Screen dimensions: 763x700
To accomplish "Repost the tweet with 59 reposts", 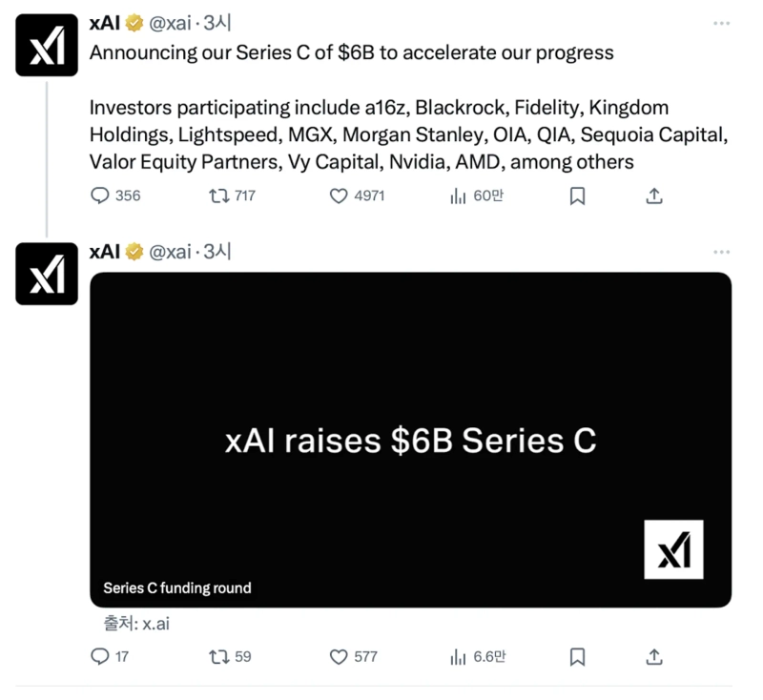I will [219, 656].
